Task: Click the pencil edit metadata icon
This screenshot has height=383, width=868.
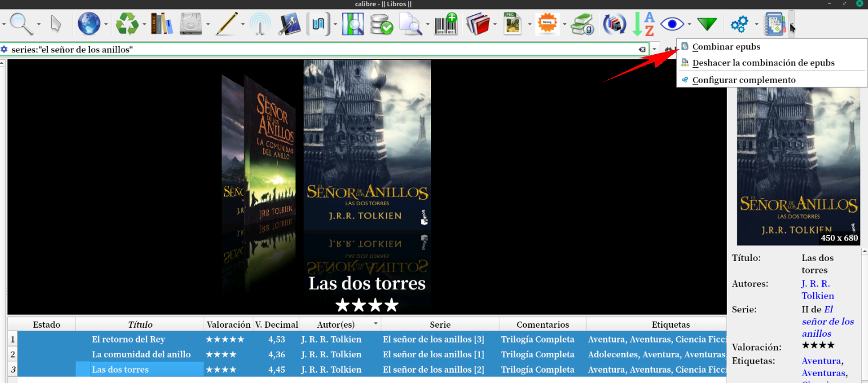Action: (227, 24)
